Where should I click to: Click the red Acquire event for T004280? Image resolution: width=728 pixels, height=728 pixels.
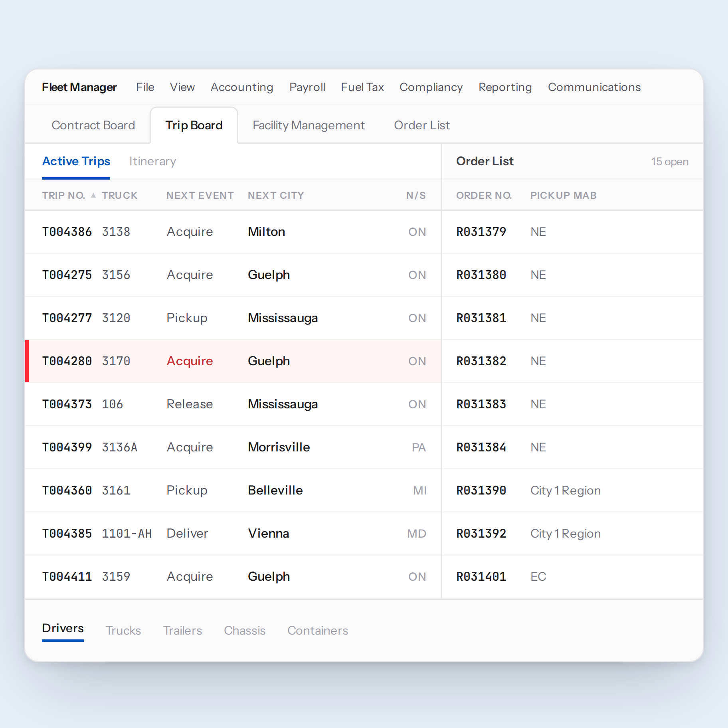[190, 361]
